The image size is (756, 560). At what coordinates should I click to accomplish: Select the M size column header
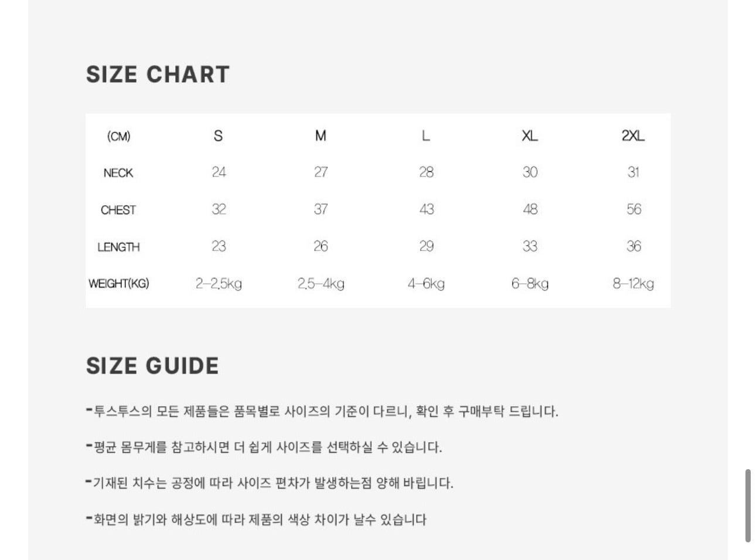tap(321, 136)
